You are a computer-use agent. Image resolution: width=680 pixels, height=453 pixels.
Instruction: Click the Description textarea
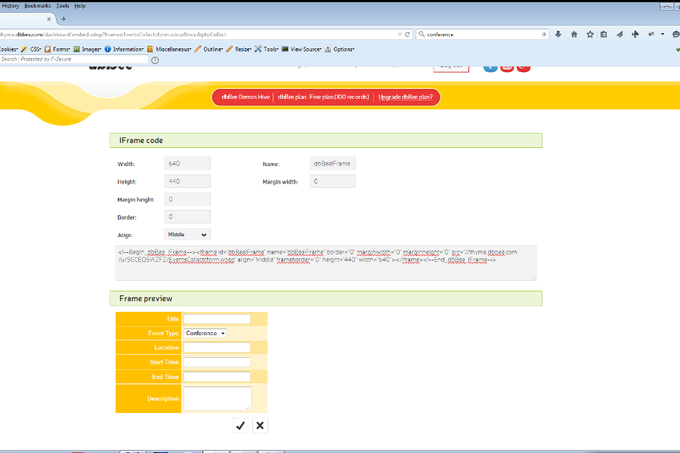[217, 398]
